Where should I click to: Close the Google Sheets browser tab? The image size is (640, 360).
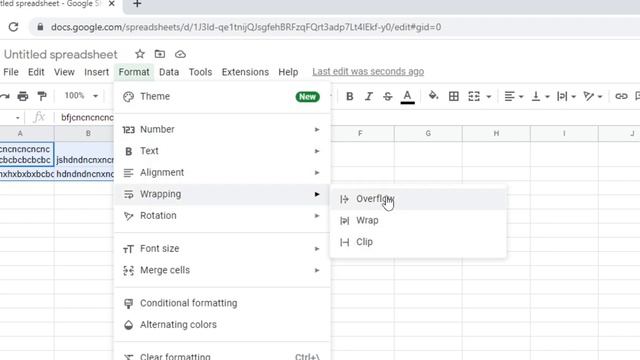click(111, 4)
